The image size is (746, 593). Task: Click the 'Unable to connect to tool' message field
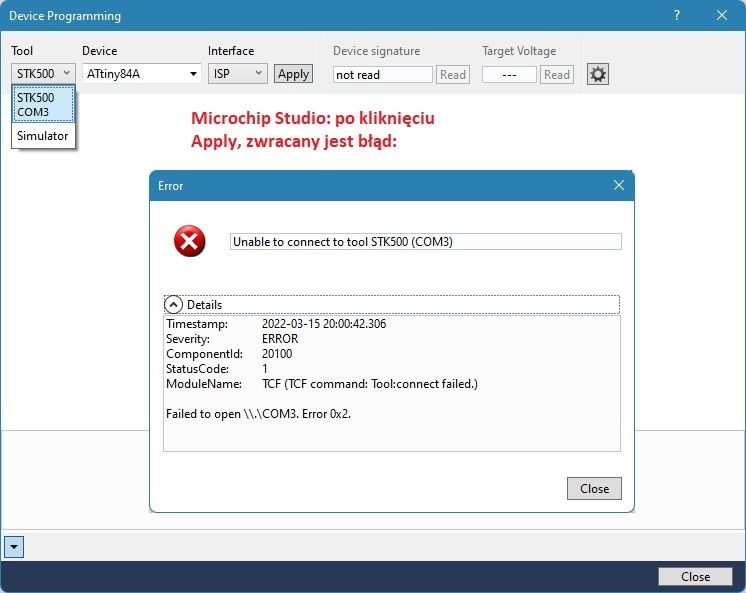coord(426,241)
